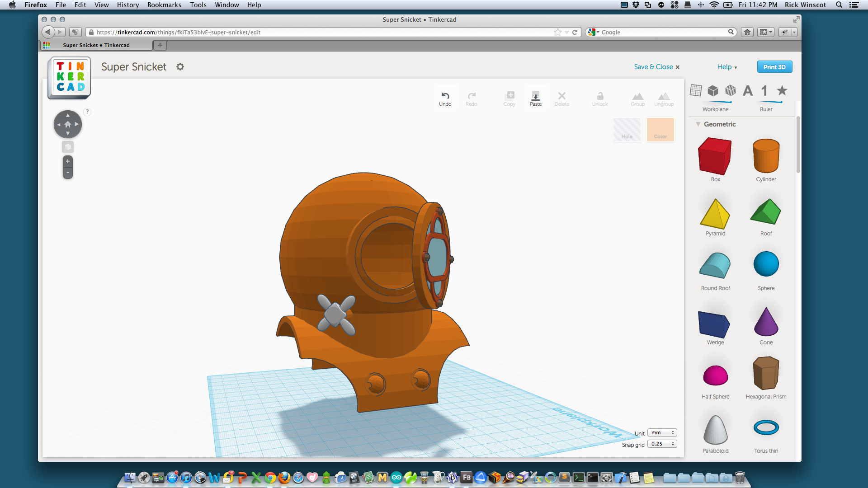The image size is (868, 488).
Task: Open a new browser tab with plus
Action: pos(160,45)
